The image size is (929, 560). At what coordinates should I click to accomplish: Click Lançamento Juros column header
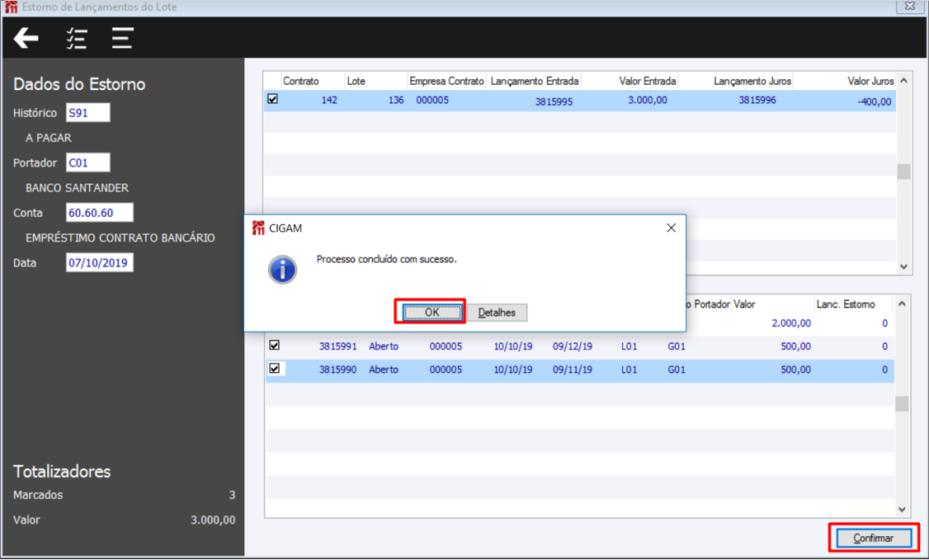coord(735,81)
